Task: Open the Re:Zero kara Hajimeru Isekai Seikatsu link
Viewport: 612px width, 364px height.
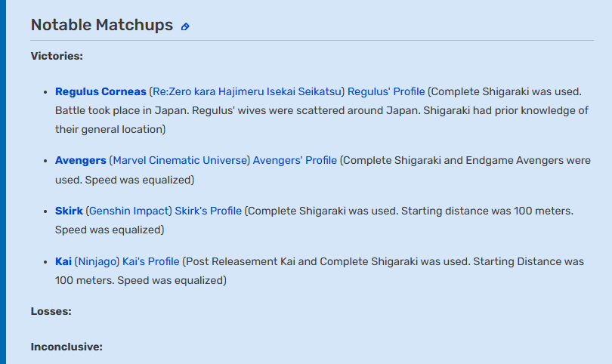Action: [x=247, y=91]
